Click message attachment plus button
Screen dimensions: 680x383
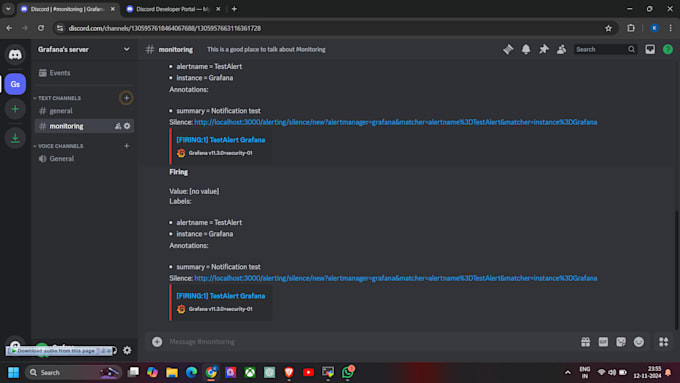click(157, 342)
